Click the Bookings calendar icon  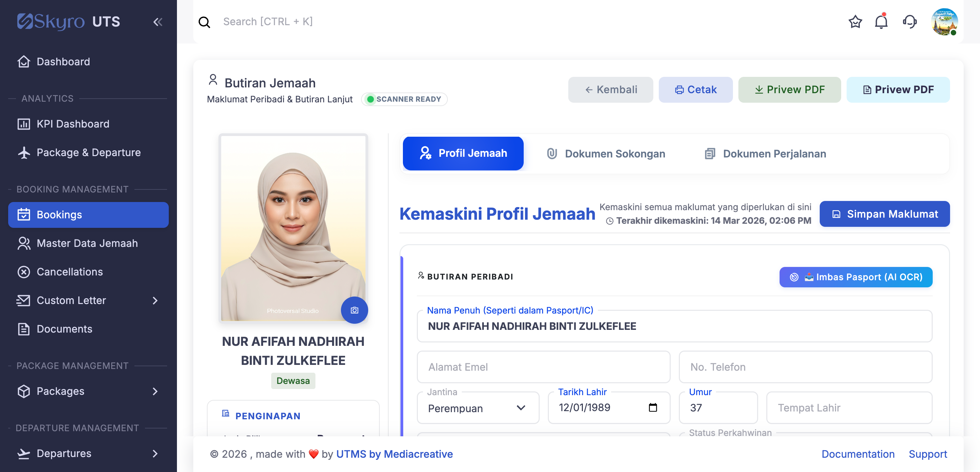pyautogui.click(x=23, y=215)
